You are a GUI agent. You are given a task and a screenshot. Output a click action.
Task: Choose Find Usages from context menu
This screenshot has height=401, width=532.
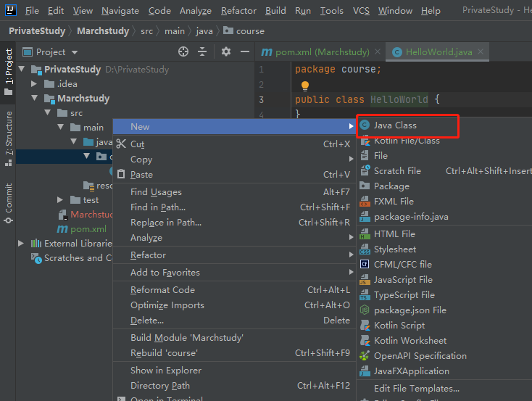(x=234, y=192)
